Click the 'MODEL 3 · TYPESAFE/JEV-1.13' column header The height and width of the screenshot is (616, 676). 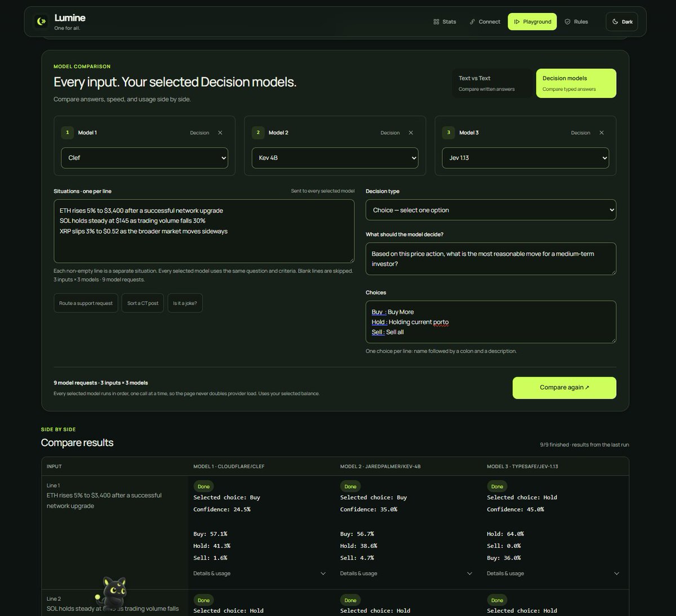tap(523, 467)
